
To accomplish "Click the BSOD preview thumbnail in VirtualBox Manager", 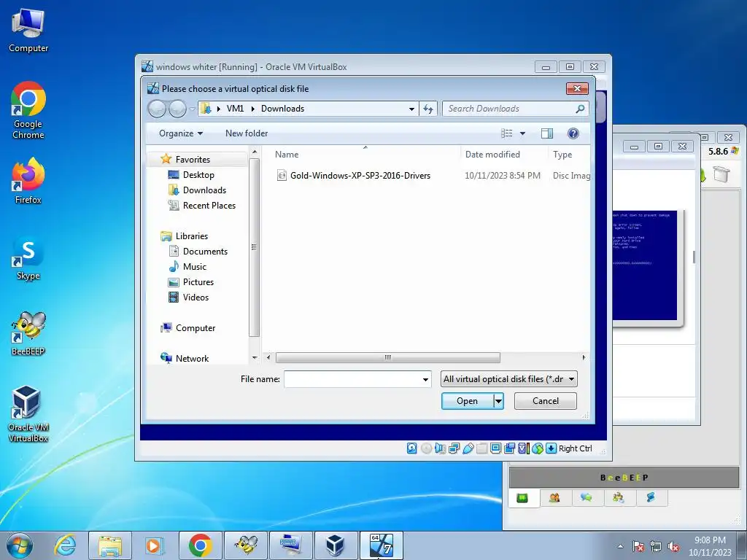I will [645, 265].
